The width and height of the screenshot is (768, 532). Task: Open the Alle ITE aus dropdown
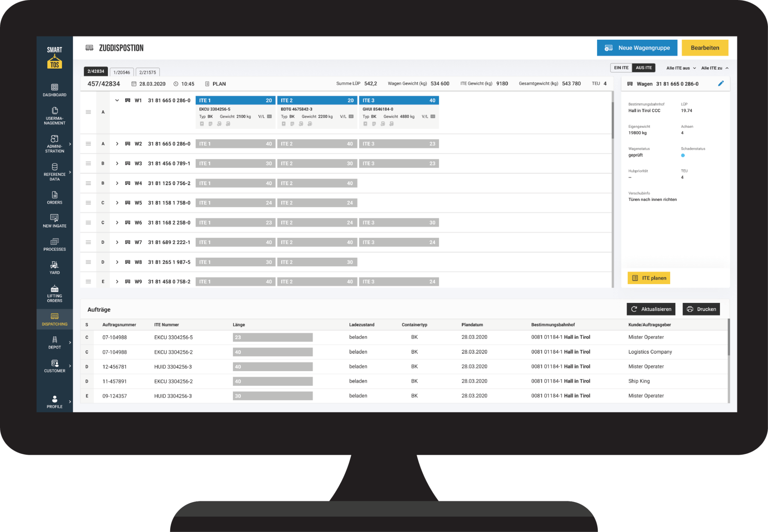680,68
